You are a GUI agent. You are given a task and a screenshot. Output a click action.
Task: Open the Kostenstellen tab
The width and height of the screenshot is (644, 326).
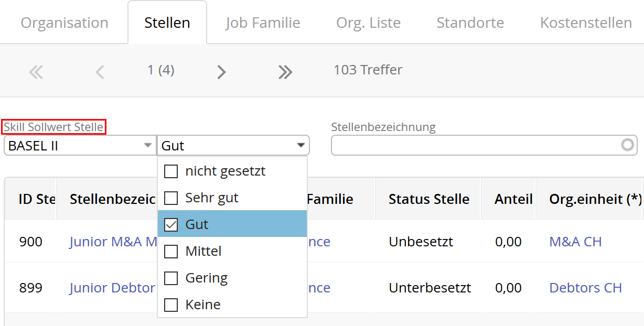(586, 23)
